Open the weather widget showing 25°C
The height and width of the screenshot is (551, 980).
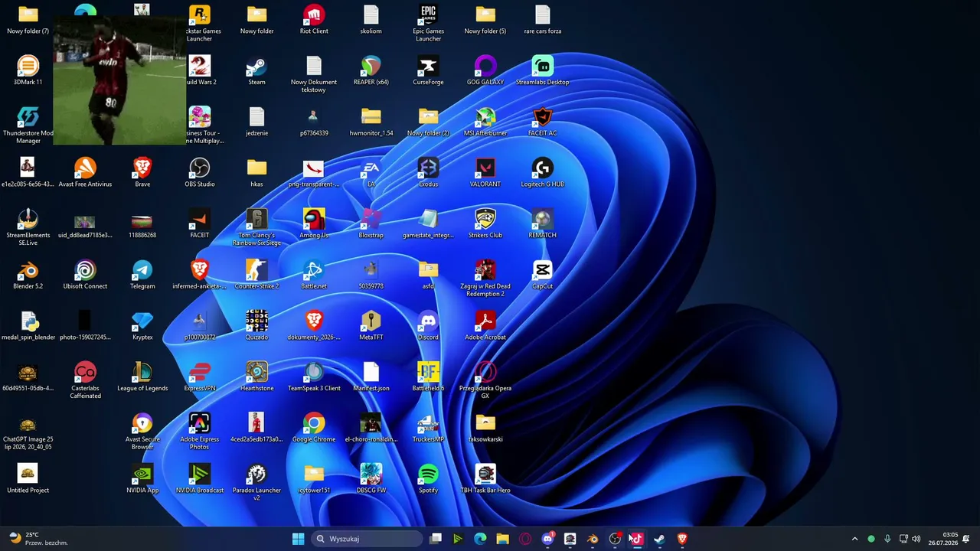point(38,539)
